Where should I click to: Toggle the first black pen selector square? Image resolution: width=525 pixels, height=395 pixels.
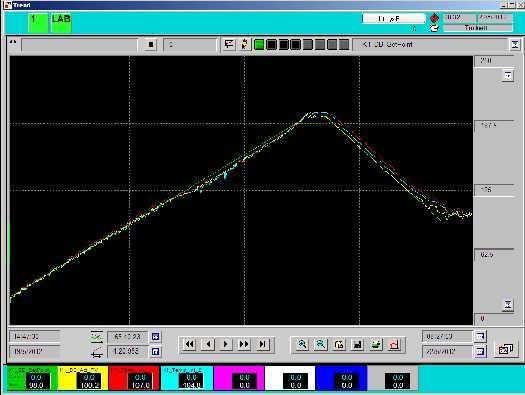[x=272, y=45]
